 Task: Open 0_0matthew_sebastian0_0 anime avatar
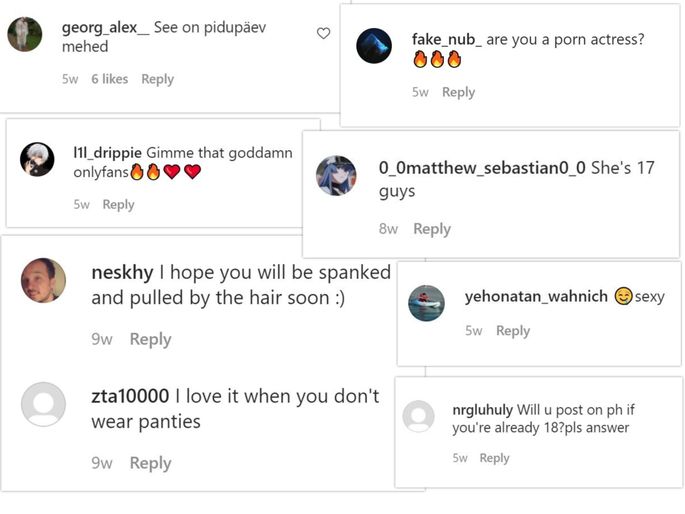(336, 176)
